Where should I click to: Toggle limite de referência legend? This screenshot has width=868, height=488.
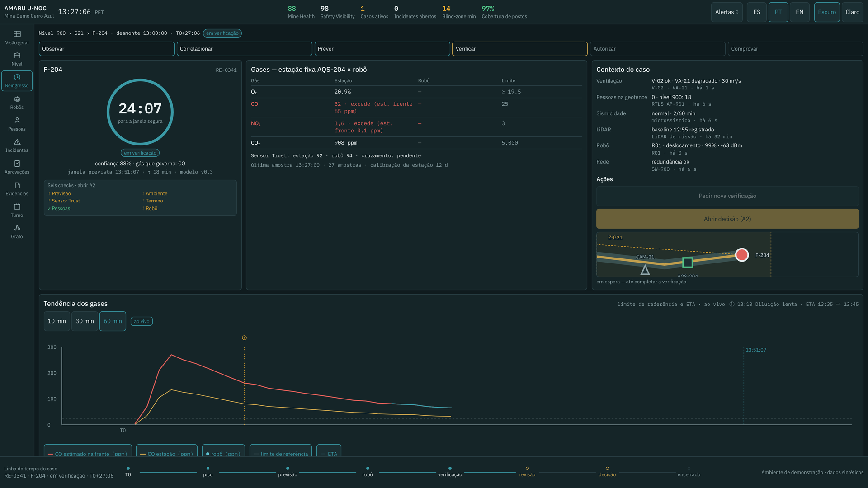[x=281, y=451]
